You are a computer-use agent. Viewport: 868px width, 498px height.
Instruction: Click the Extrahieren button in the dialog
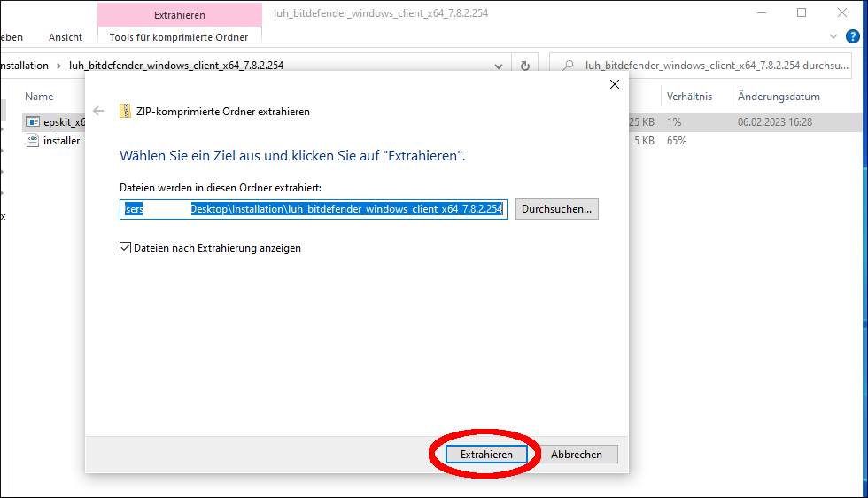pos(486,455)
